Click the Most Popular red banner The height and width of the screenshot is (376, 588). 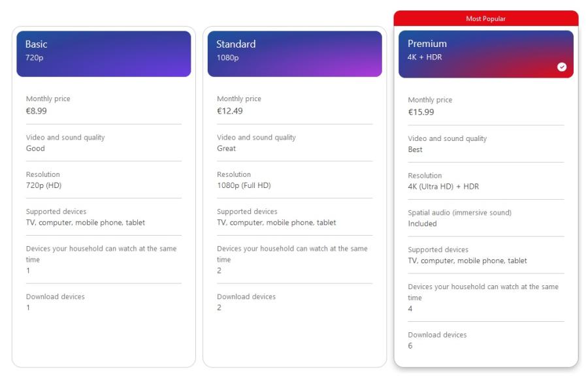485,18
